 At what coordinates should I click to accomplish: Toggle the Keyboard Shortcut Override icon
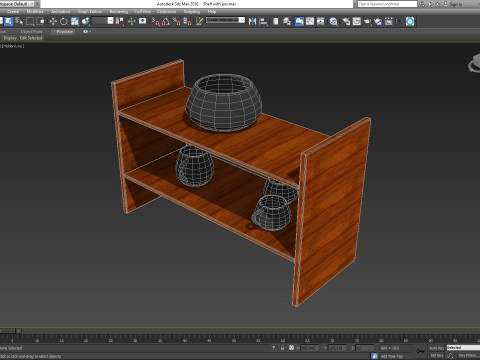pos(143,21)
